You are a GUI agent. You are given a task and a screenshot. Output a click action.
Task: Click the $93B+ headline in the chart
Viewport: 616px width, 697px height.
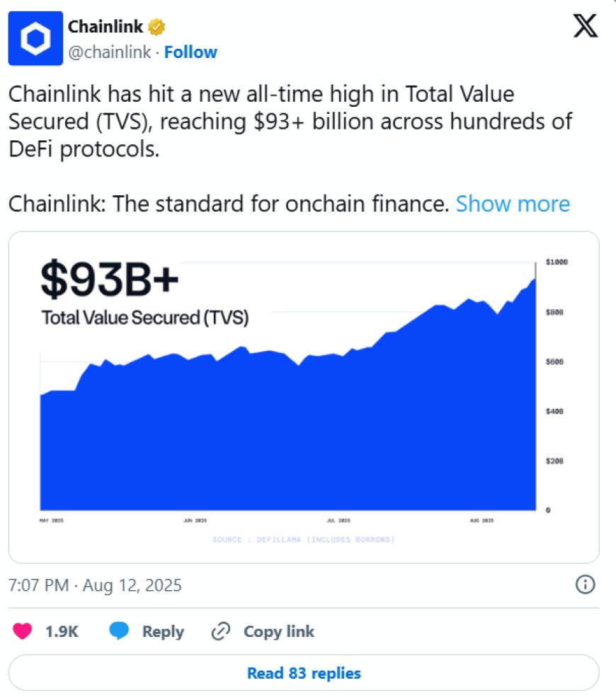click(110, 280)
